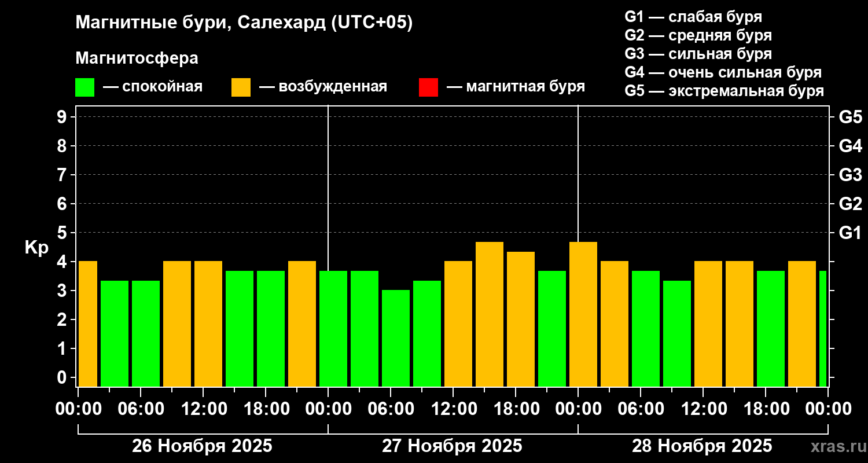Click the orange 12:00–15:00 bar on 26 Ноября

tap(208, 324)
